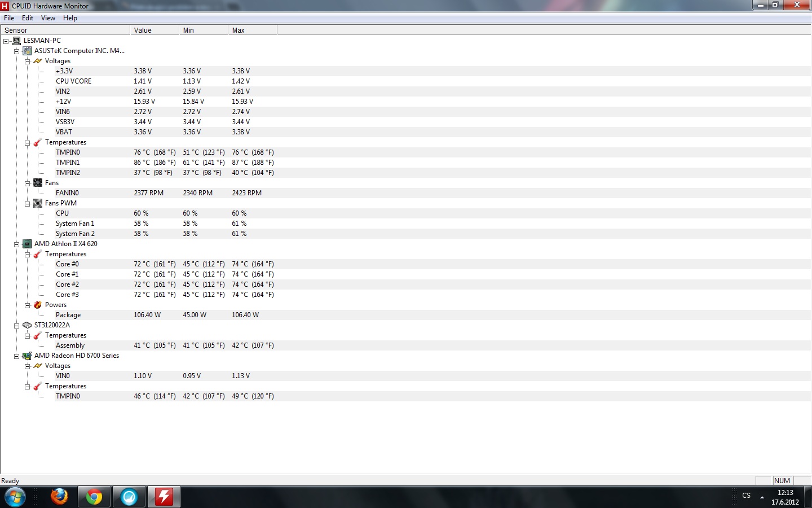Viewport: 812px width, 508px height.
Task: Click the thermometer icon under AMD Radeon
Action: click(38, 386)
